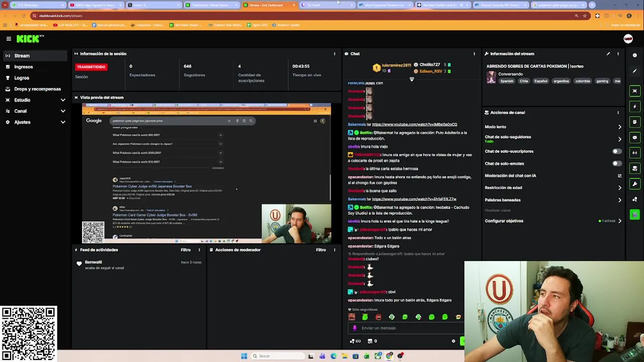Open the Windows Start button

pyautogui.click(x=244, y=356)
